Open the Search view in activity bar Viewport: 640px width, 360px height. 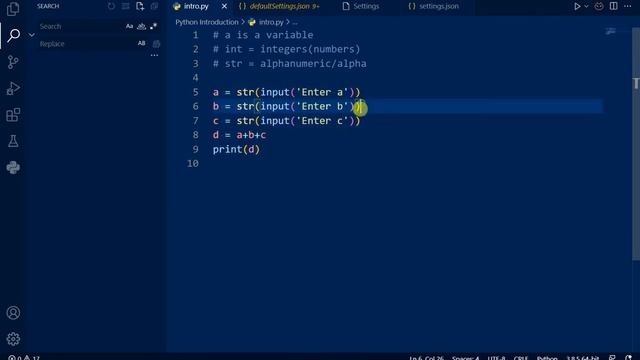pos(13,36)
